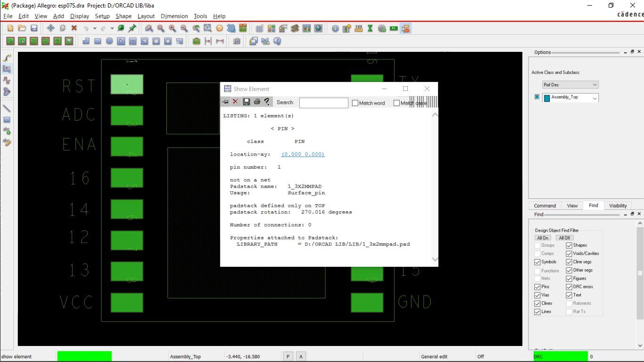Click the Assembly_Top color swatch
This screenshot has height=362, width=644.
coord(547,98)
